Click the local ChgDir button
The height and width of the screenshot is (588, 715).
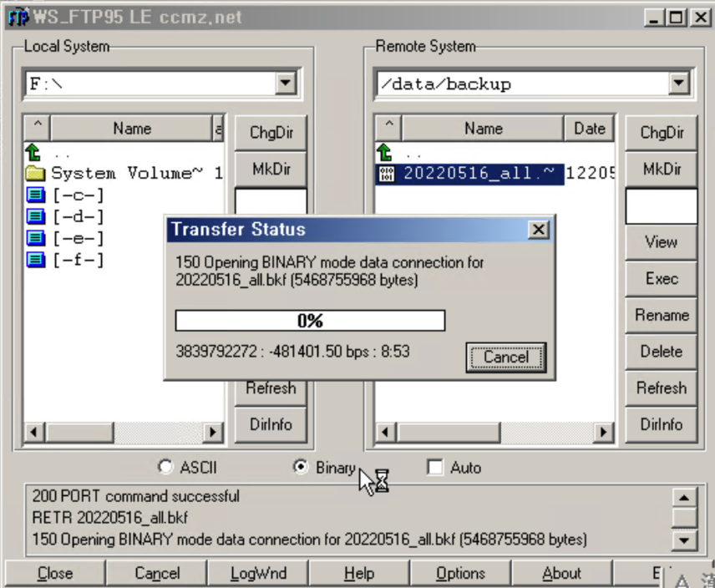click(271, 133)
